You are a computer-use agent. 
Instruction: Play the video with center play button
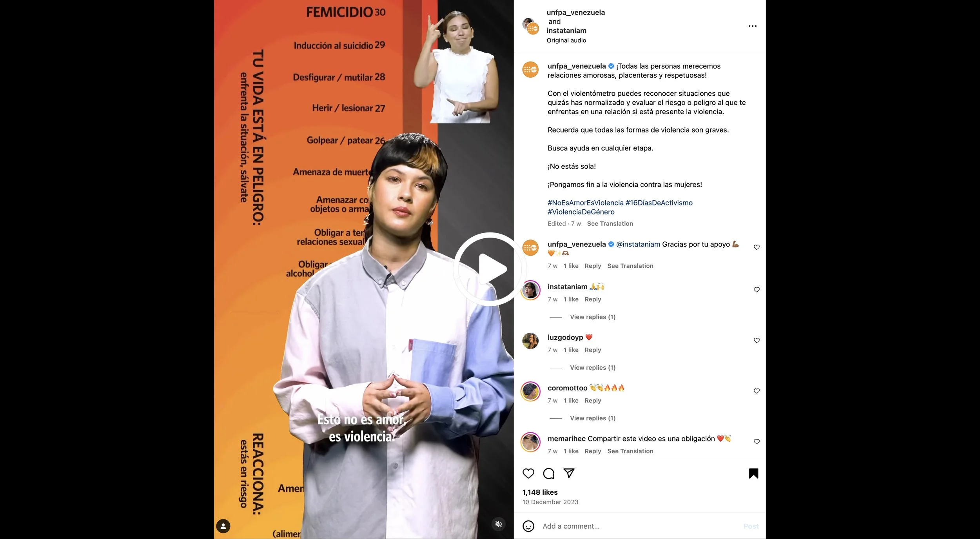pyautogui.click(x=489, y=269)
